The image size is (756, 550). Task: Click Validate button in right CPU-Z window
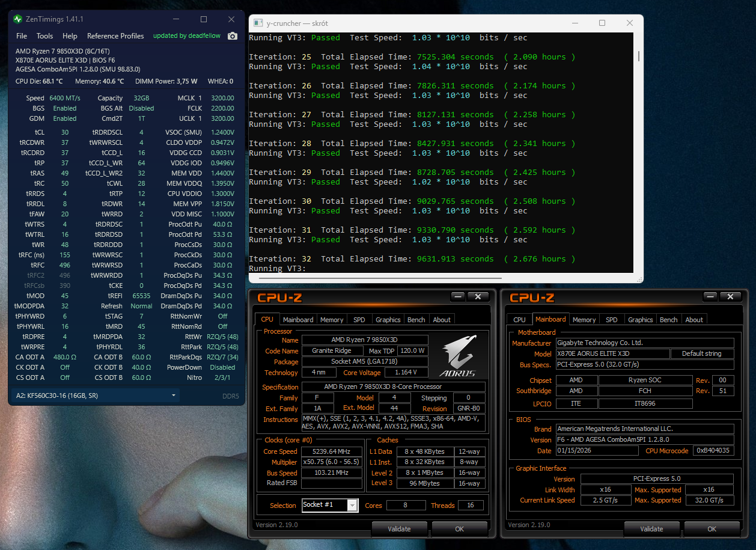click(x=651, y=529)
